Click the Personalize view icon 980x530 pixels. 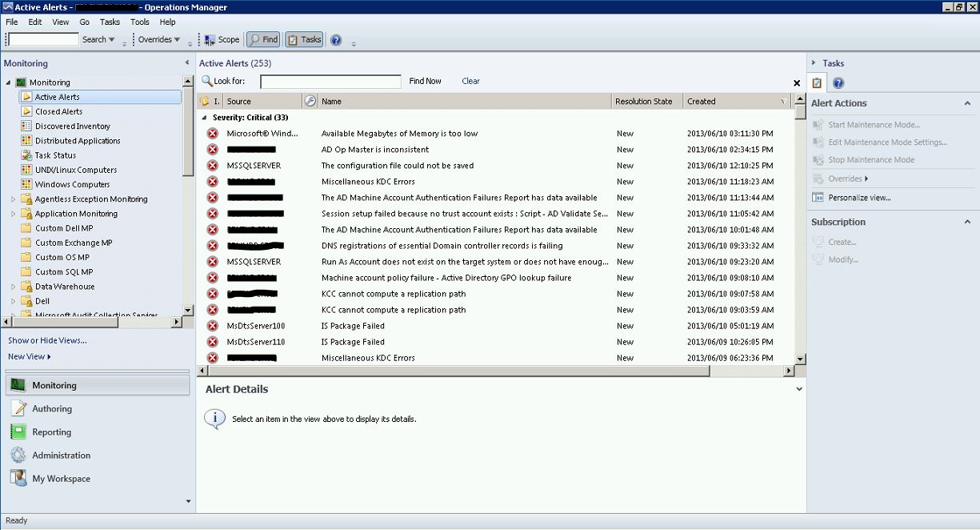coord(818,197)
